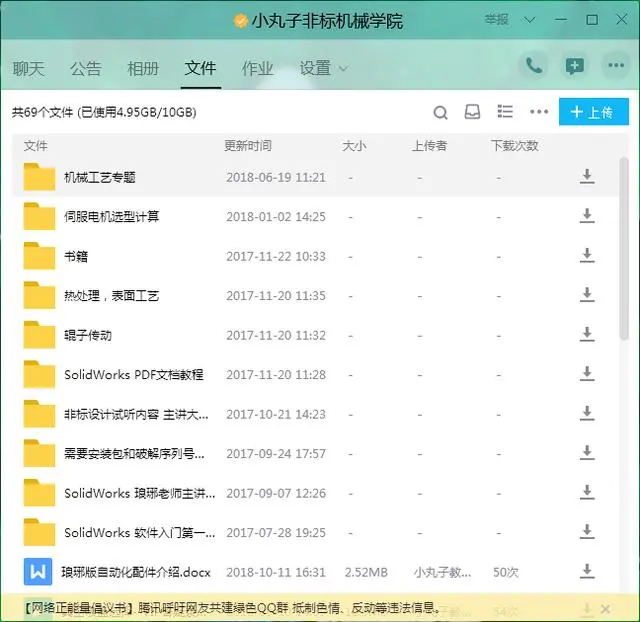The image size is (640, 622).
Task: Open the three-dot menu in header
Action: (616, 65)
